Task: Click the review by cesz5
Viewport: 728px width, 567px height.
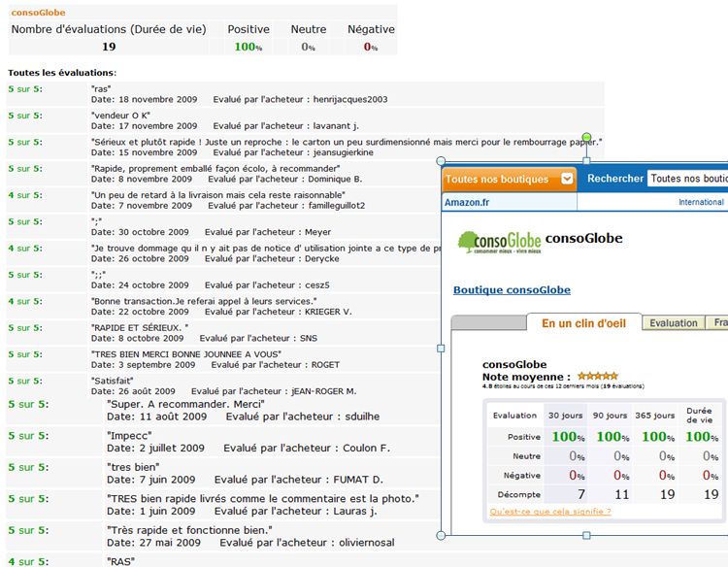Action: point(223,280)
